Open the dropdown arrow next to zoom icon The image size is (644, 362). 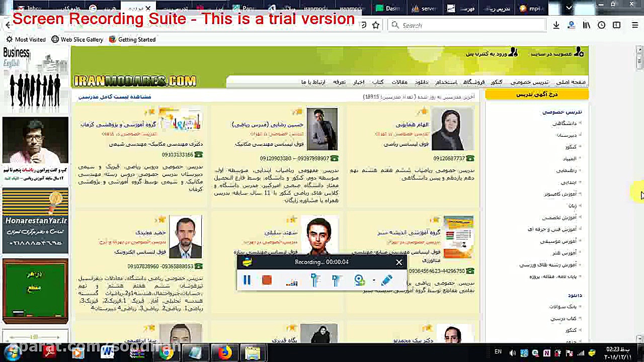tap(374, 280)
